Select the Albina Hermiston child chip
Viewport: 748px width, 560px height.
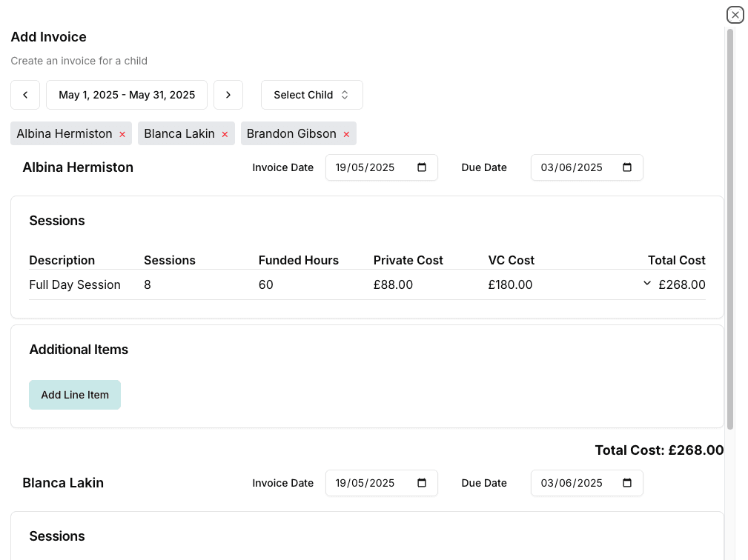pyautogui.click(x=64, y=134)
